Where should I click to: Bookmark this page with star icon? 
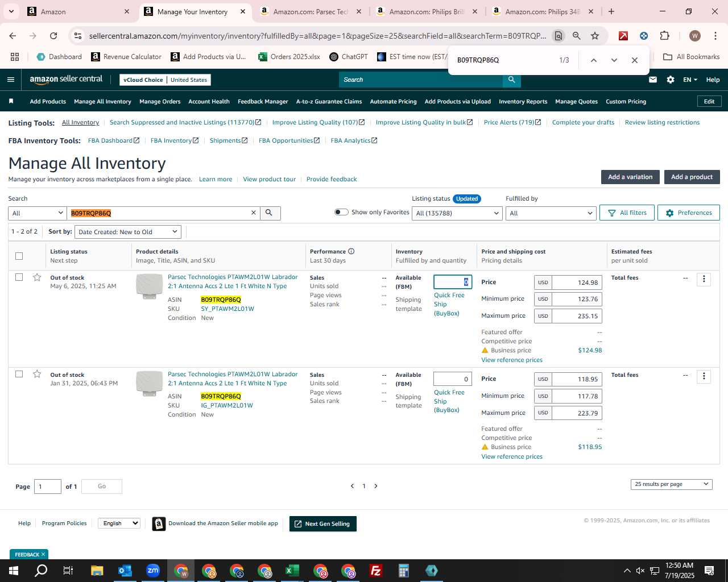(595, 36)
